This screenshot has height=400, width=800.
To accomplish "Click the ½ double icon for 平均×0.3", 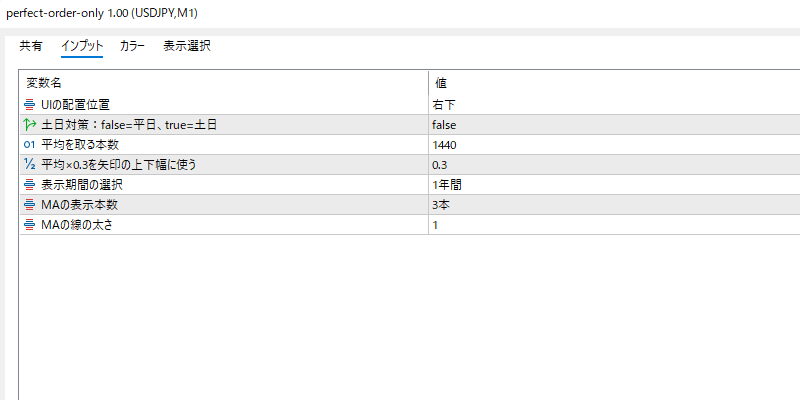I will tap(29, 164).
